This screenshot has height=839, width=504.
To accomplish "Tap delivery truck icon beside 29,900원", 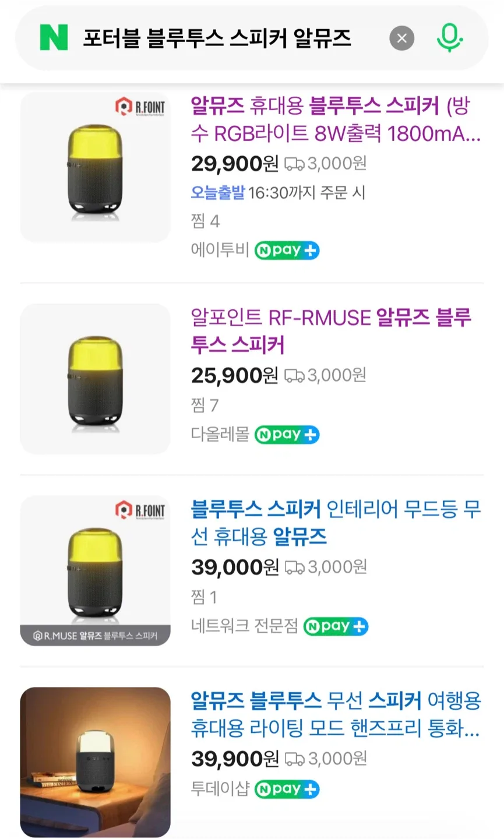I will point(294,164).
